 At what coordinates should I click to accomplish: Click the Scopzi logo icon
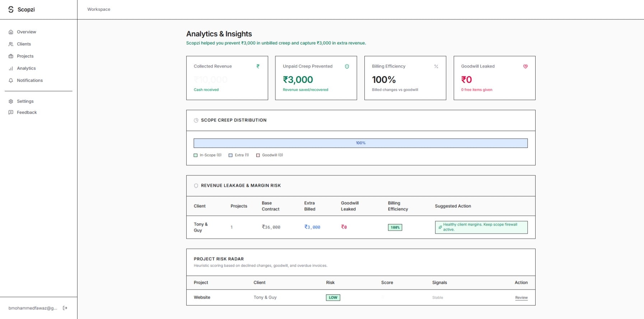[11, 9]
